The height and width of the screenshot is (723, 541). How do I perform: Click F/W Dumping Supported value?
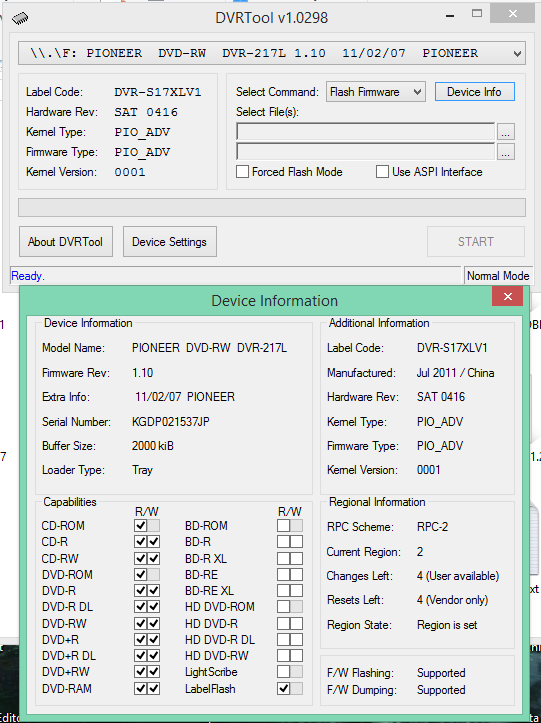tap(441, 690)
